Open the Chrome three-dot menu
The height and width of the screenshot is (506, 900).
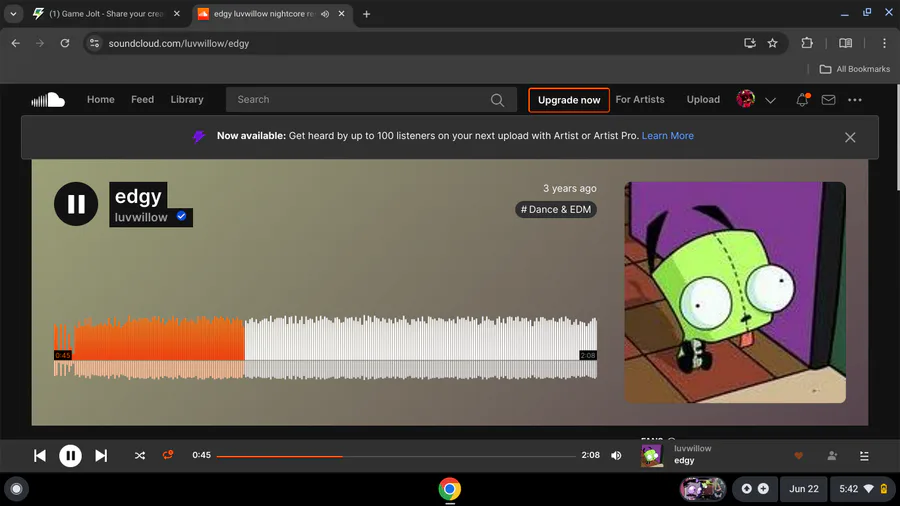884,43
